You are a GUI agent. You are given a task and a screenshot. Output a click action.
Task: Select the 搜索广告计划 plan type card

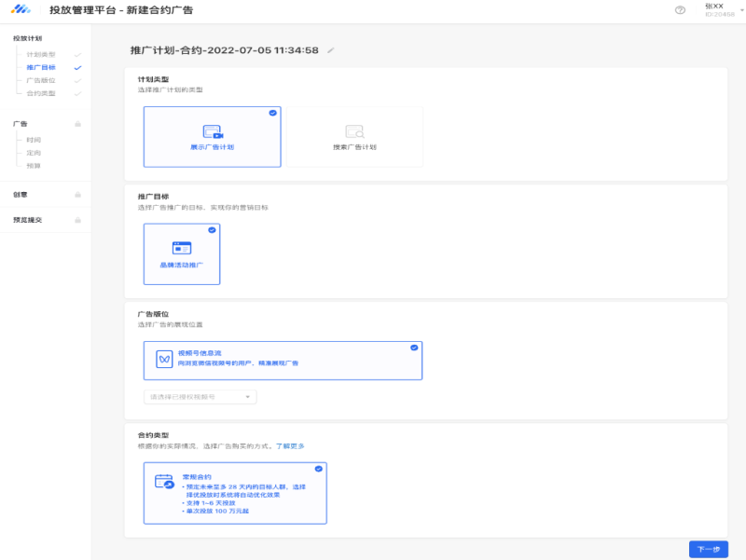click(x=354, y=137)
